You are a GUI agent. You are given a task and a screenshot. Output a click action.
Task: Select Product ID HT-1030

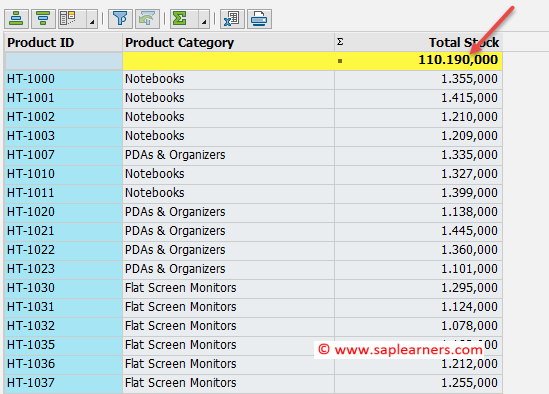(63, 288)
